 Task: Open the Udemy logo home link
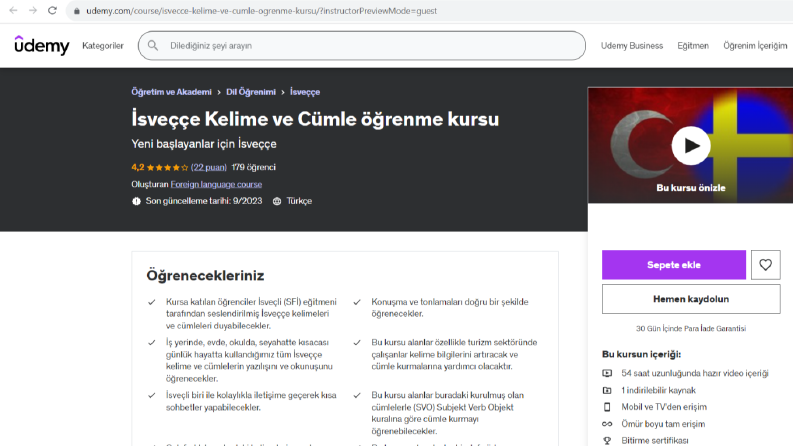coord(41,45)
